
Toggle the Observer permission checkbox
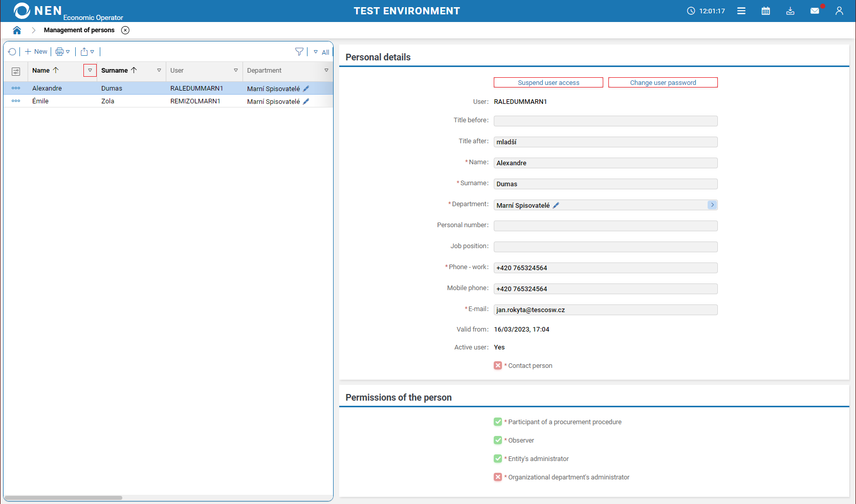click(x=498, y=440)
